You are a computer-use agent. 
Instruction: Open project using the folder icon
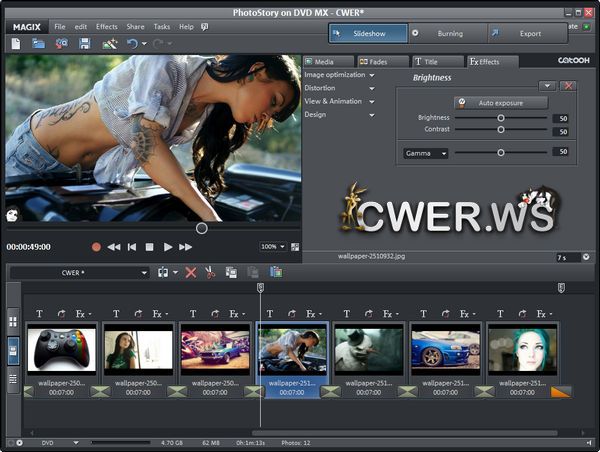tap(39, 44)
